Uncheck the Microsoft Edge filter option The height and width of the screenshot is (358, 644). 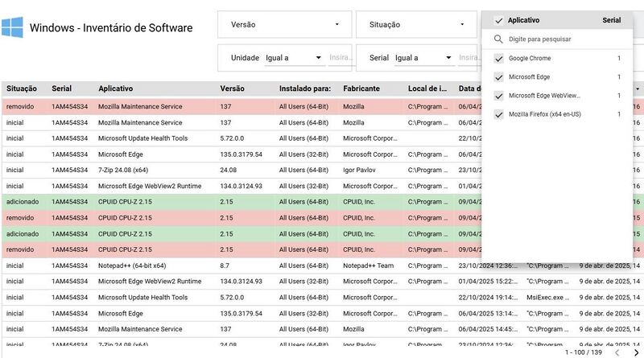(499, 76)
